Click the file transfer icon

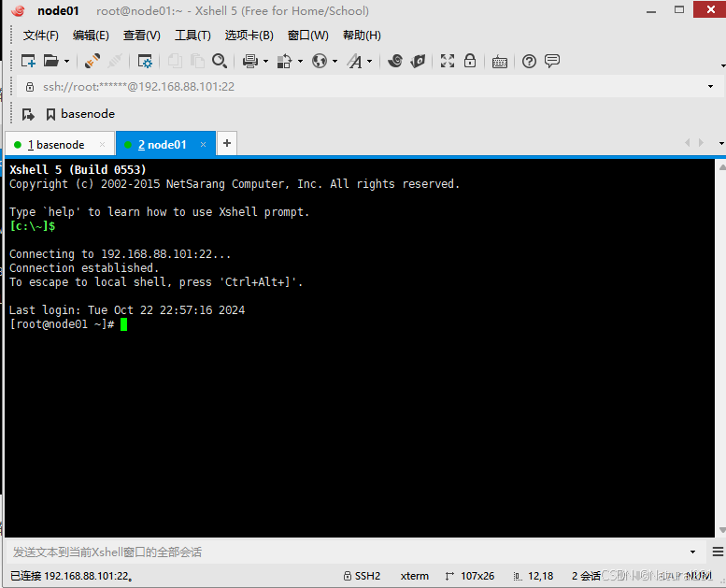[x=284, y=61]
